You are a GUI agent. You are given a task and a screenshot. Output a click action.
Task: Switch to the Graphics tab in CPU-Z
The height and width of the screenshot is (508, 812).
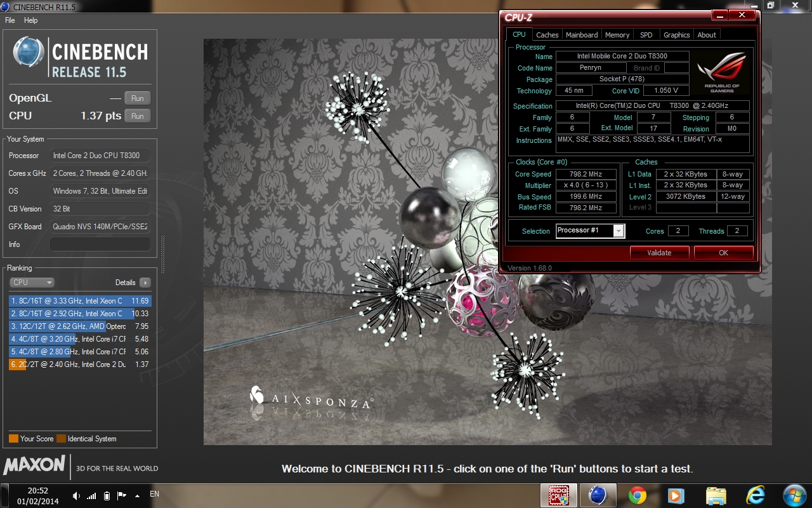(676, 35)
